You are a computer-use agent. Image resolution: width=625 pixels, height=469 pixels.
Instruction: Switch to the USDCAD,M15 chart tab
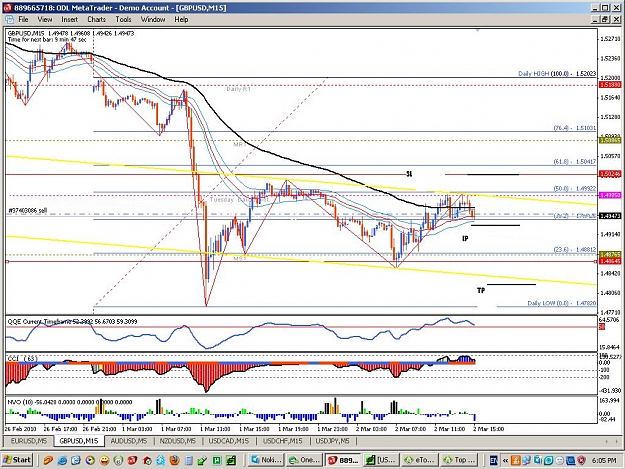point(228,441)
